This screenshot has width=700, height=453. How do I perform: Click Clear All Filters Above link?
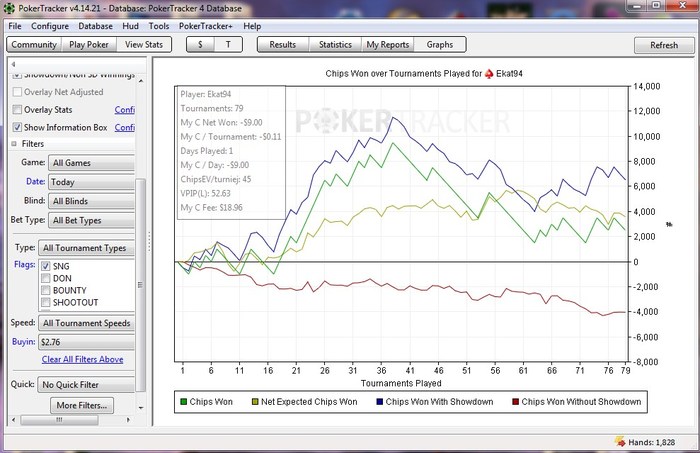pyautogui.click(x=83, y=359)
